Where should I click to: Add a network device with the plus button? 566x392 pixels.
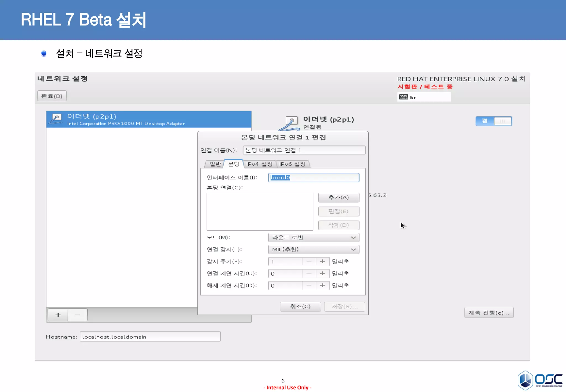pyautogui.click(x=58, y=315)
